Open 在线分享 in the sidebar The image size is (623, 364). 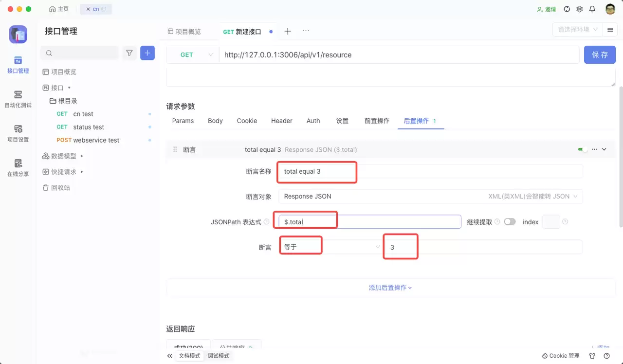tap(18, 167)
